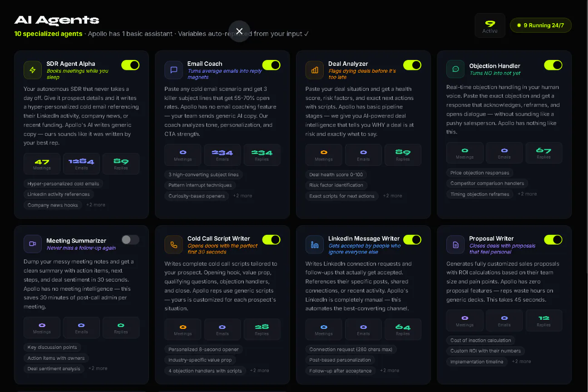Click SDR Agent Alpha '89 Replies' stat
Image resolution: width=588 pixels, height=392 pixels.
click(x=121, y=164)
